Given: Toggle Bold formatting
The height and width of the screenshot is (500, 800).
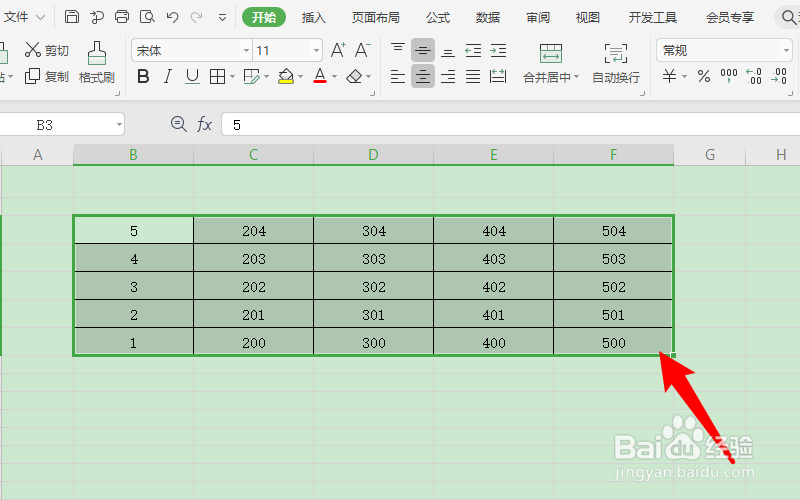Looking at the screenshot, I should click(x=143, y=77).
